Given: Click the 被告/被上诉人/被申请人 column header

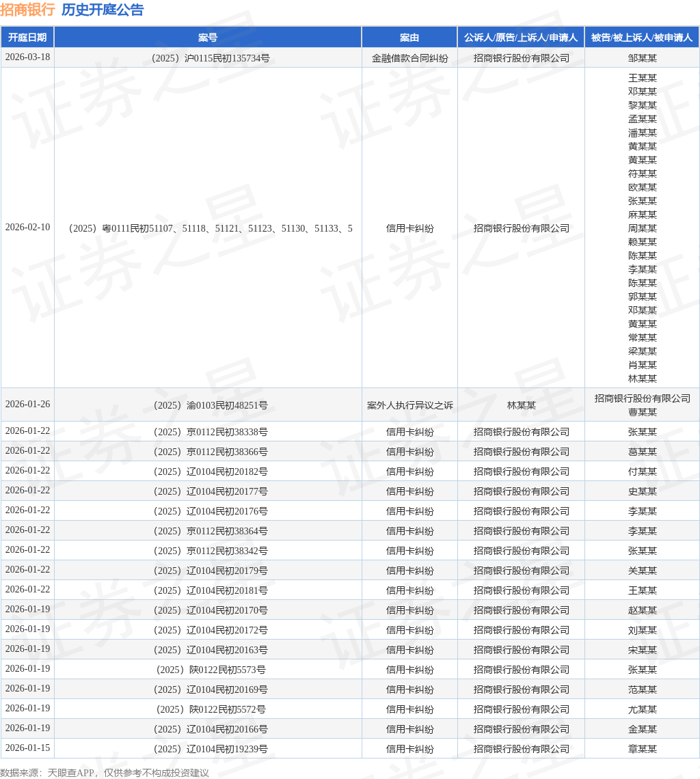Looking at the screenshot, I should pos(642,38).
